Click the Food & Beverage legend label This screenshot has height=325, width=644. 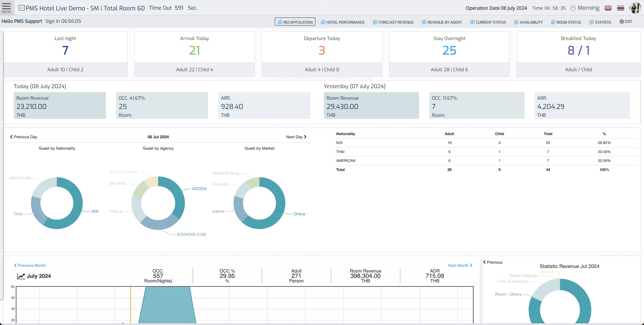pos(513,281)
